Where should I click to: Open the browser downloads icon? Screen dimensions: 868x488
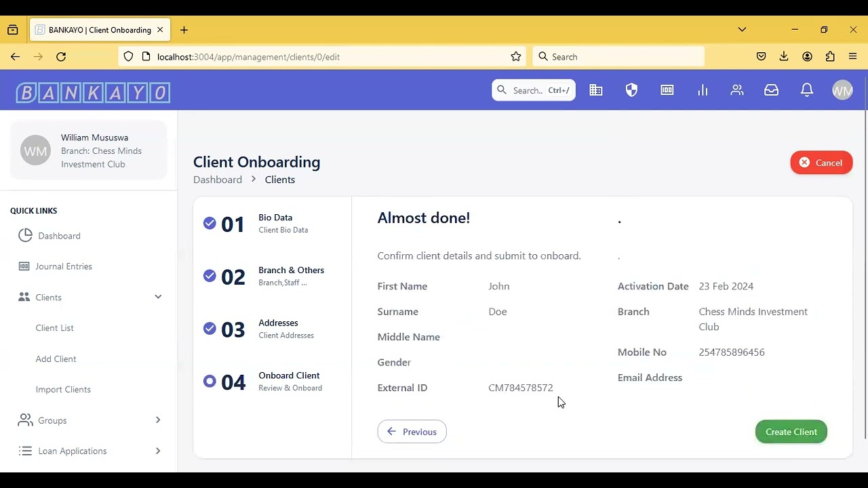(784, 57)
